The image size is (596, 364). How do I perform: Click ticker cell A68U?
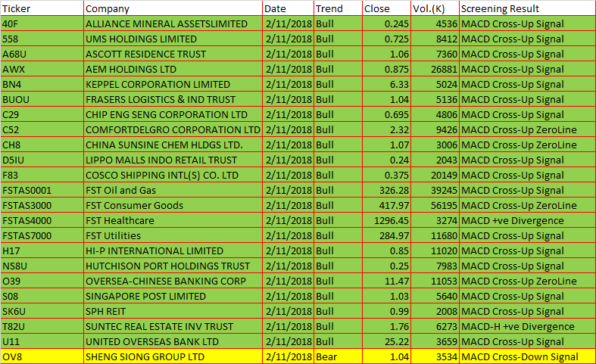pyautogui.click(x=42, y=54)
